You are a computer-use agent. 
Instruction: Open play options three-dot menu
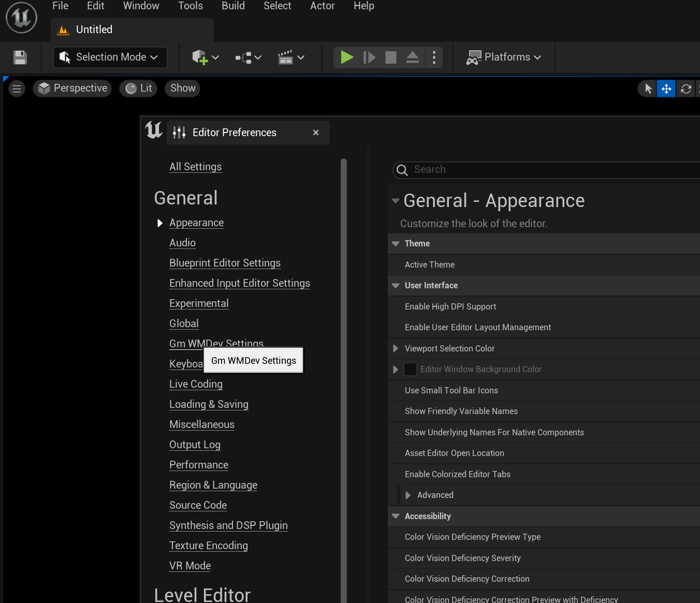click(x=434, y=57)
